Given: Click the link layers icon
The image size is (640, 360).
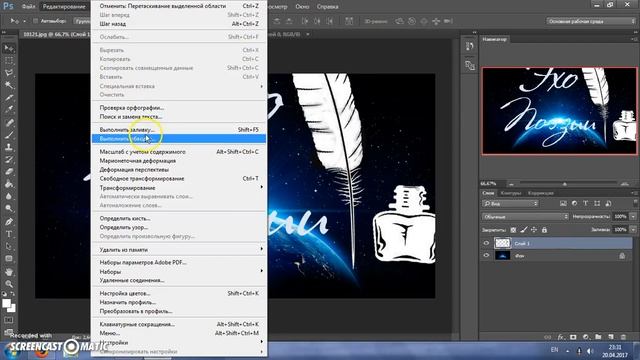Looking at the screenshot, I should click(548, 337).
